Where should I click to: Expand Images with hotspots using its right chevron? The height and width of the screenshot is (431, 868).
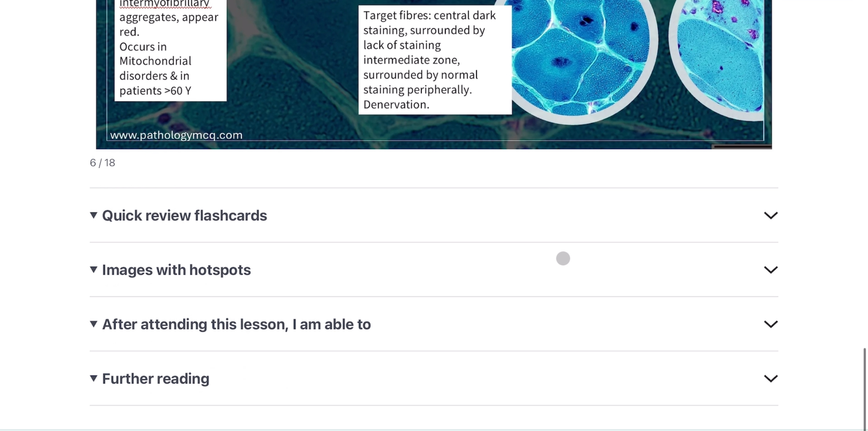(x=771, y=270)
